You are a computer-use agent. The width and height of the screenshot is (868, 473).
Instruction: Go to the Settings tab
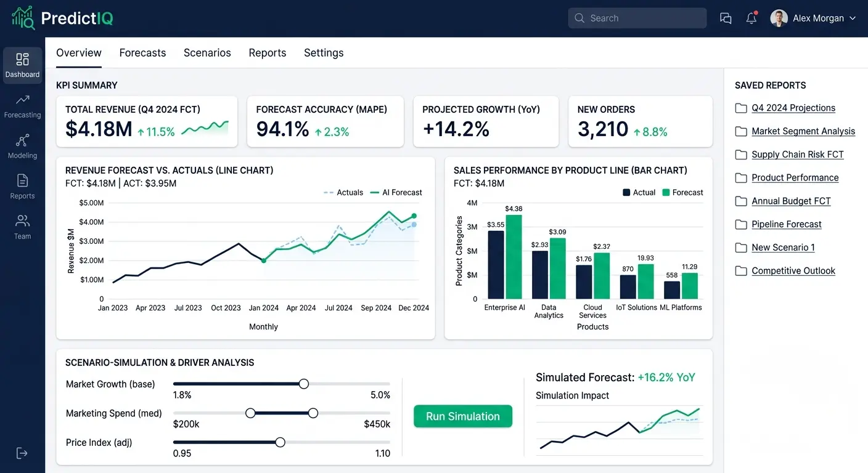point(324,53)
